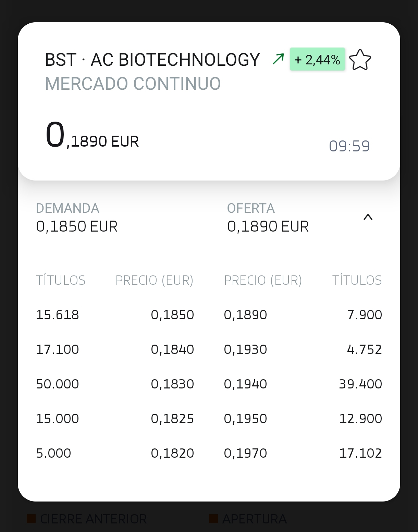Tap the 50.000 títulos bid entry
This screenshot has height=532, width=418.
pos(58,384)
